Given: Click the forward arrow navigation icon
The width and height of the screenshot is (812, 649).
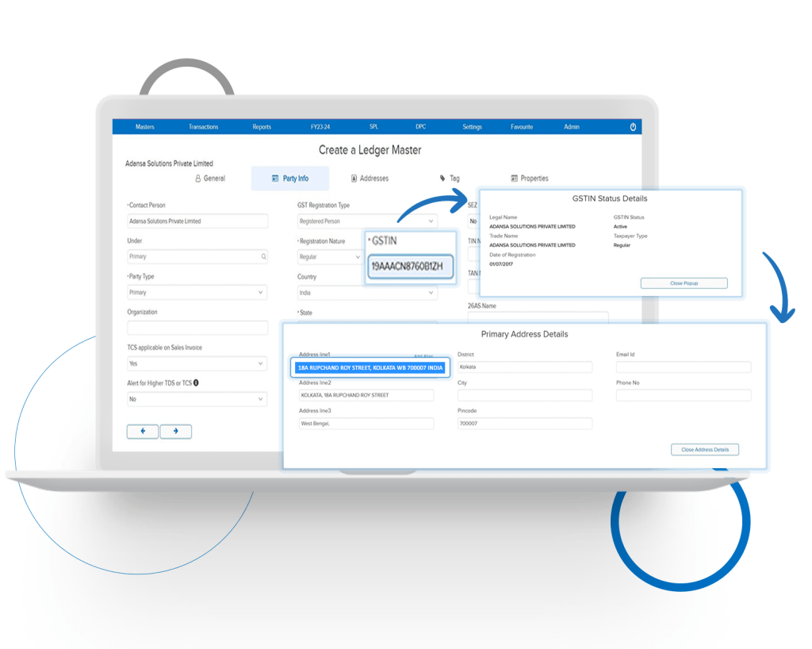Looking at the screenshot, I should [175, 431].
